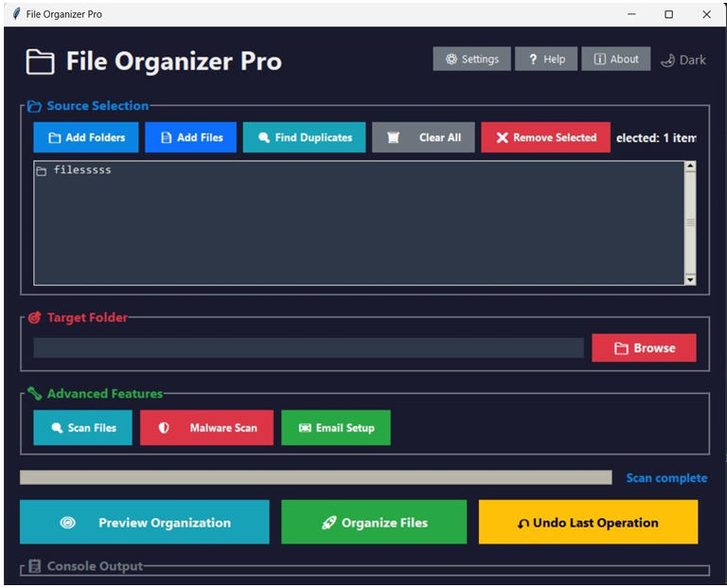Click the Source Selection section label
This screenshot has width=727, height=588.
(x=98, y=106)
